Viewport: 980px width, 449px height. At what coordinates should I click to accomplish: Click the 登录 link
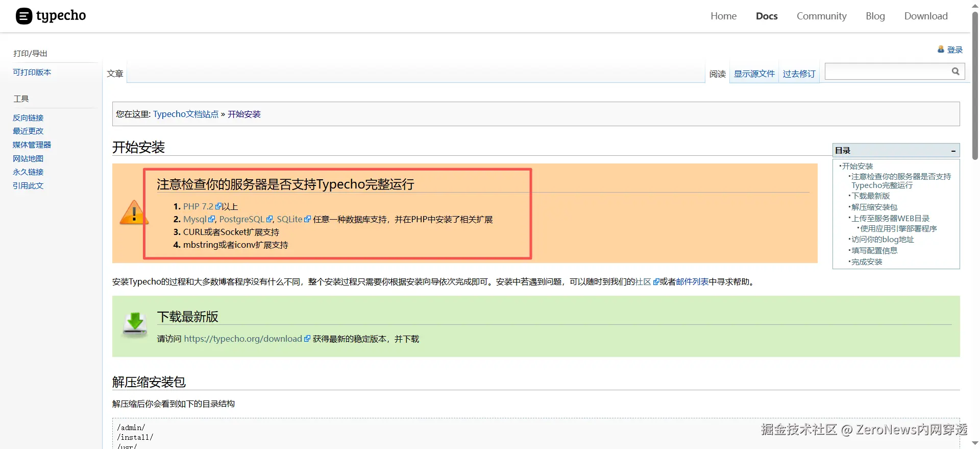tap(954, 50)
